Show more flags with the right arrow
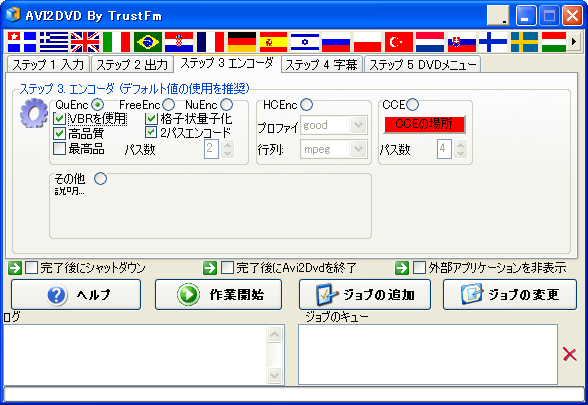588x405 pixels. click(x=573, y=42)
